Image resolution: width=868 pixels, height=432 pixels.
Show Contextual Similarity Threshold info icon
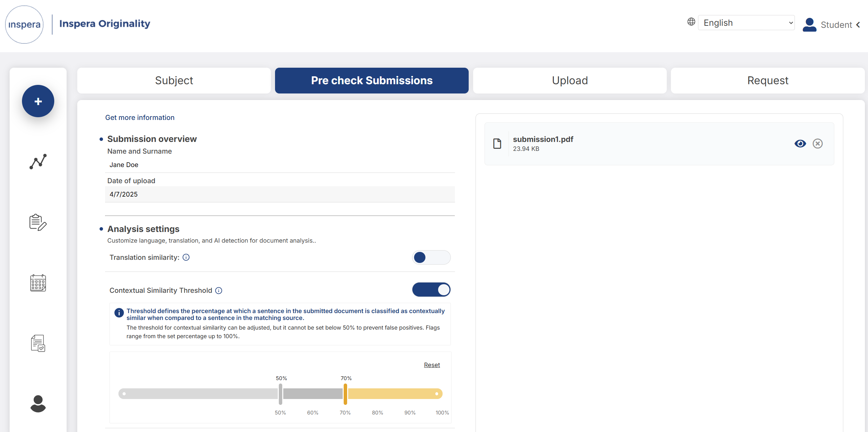(x=219, y=291)
